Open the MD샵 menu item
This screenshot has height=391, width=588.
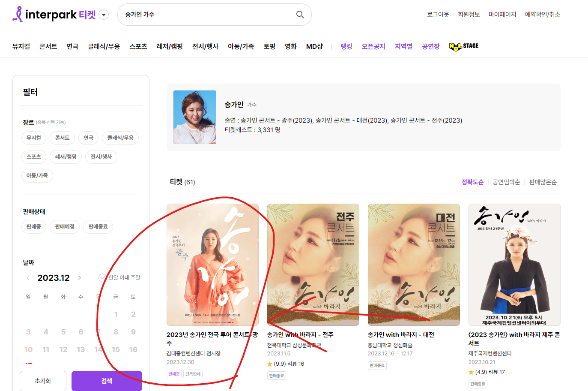[x=314, y=46]
